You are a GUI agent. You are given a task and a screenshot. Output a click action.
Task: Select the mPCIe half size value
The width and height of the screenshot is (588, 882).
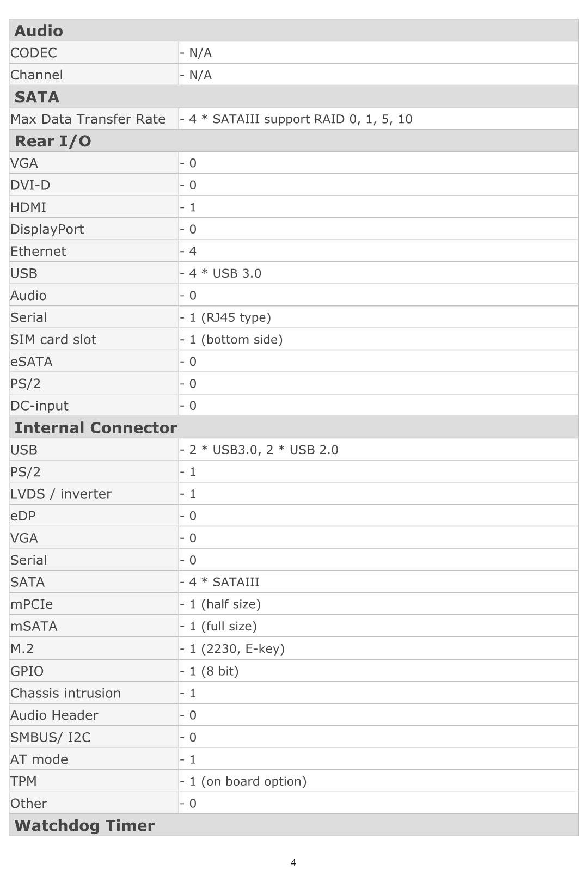tap(220, 604)
